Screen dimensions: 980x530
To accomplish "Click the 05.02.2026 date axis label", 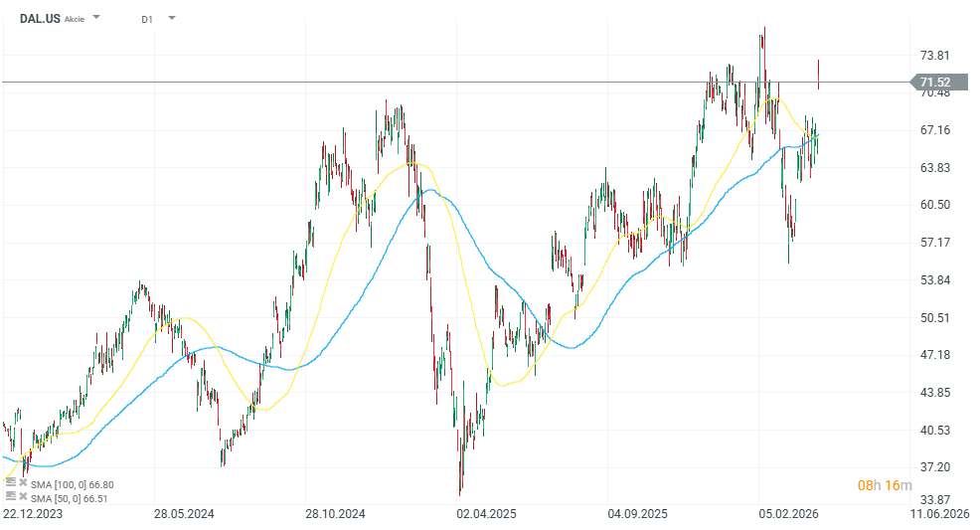I will point(790,514).
